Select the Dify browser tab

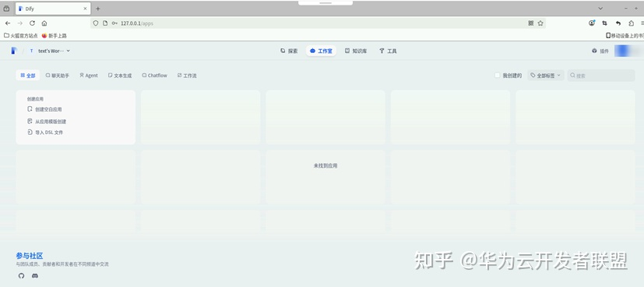click(53, 9)
